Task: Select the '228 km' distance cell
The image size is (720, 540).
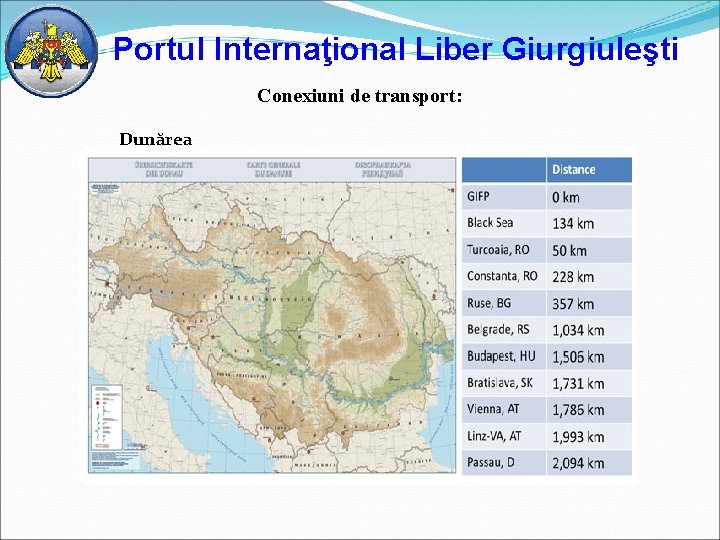Action: click(589, 276)
